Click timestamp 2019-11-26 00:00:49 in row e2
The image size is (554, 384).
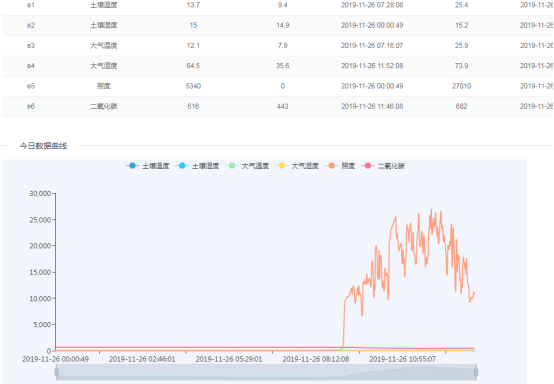click(x=372, y=25)
